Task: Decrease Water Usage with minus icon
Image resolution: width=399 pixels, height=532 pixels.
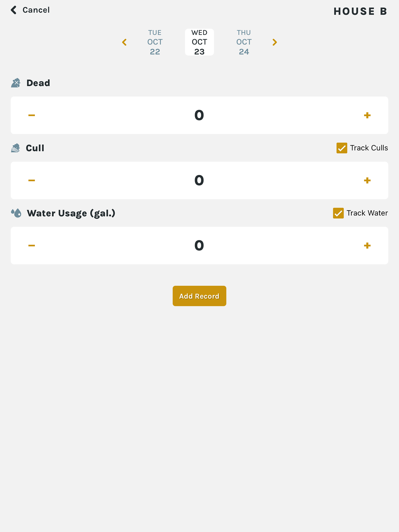Action: 32,246
